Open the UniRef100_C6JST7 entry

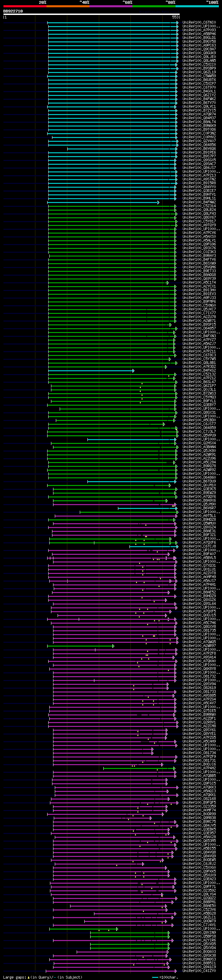[x=199, y=424]
